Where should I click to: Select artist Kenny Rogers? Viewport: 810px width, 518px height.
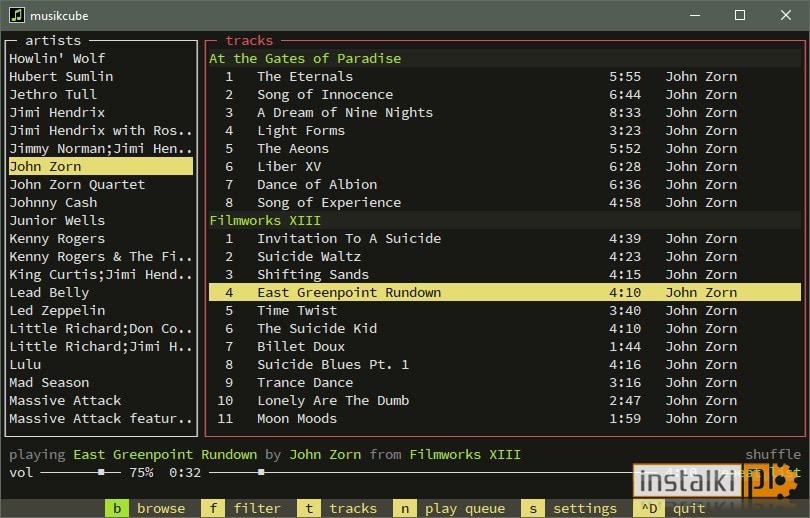[101, 239]
